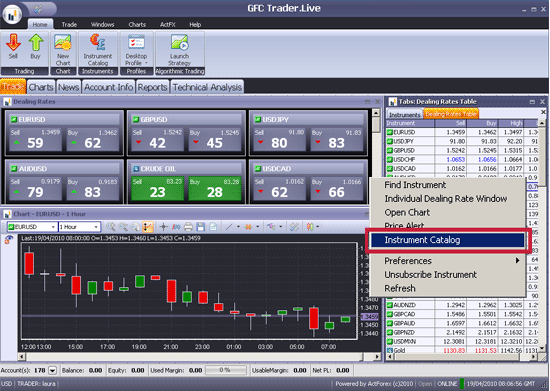Expand the delete objects dropdown arrow

pos(257,227)
